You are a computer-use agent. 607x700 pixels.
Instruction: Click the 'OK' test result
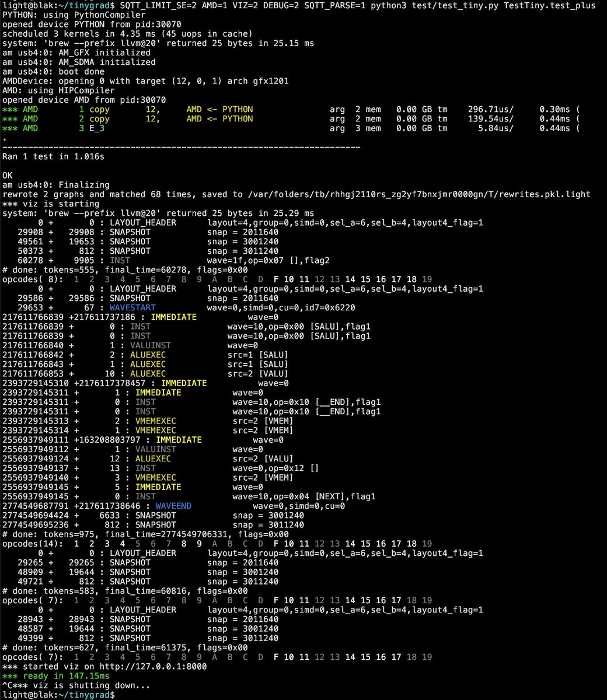click(x=8, y=175)
